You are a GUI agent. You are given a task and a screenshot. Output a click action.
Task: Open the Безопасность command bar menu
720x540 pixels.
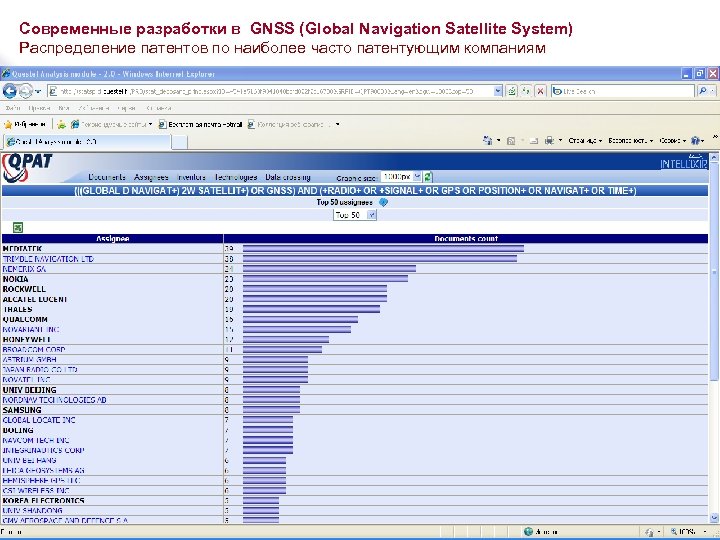(630, 141)
